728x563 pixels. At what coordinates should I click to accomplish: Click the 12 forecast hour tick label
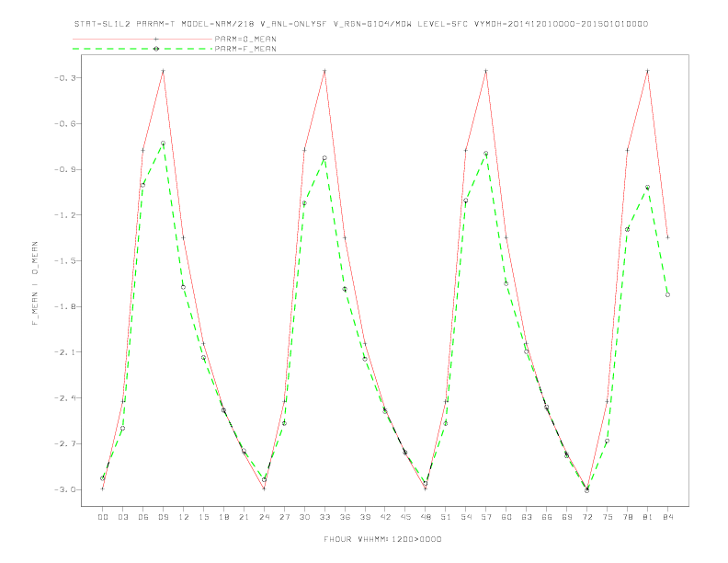[x=184, y=517]
